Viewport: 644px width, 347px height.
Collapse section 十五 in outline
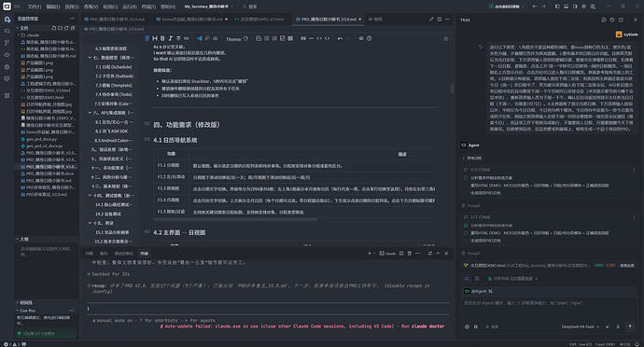[90, 223]
